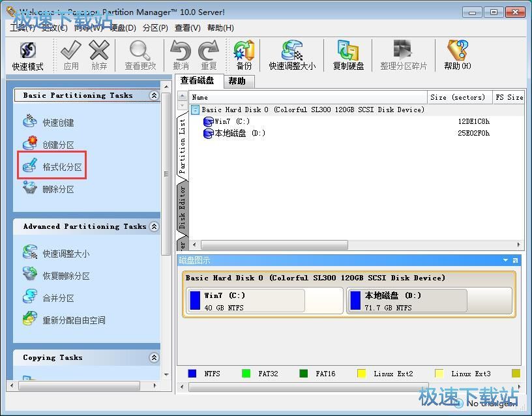The image size is (532, 416).
Task: Open the vertical Disk Editor tab
Action: 183,207
